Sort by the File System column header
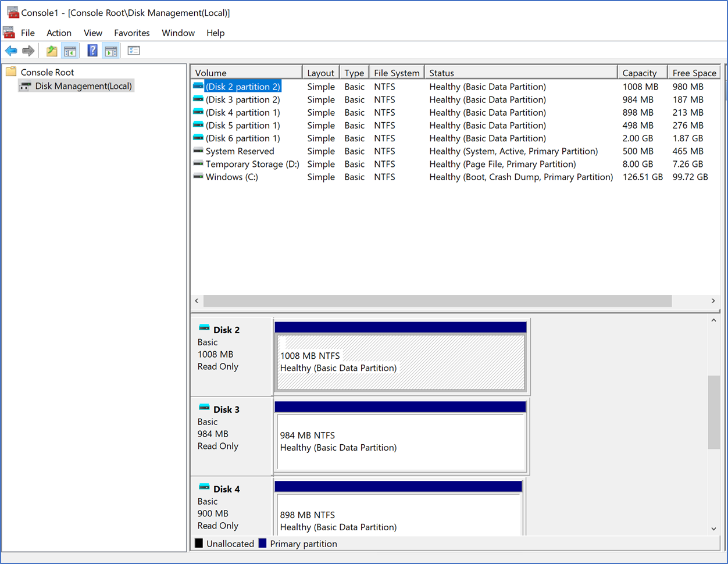The width and height of the screenshot is (728, 564). click(x=397, y=73)
